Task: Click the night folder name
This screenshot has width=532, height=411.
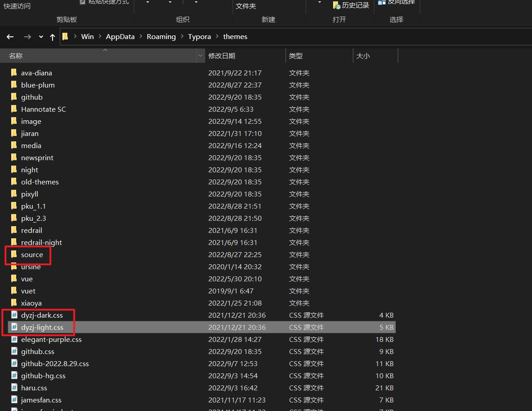Action: point(30,170)
